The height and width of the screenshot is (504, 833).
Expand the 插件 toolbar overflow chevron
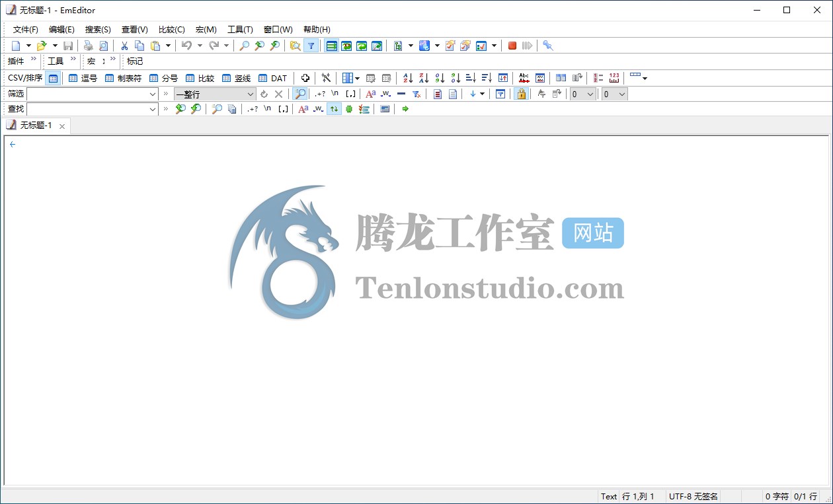coord(34,59)
